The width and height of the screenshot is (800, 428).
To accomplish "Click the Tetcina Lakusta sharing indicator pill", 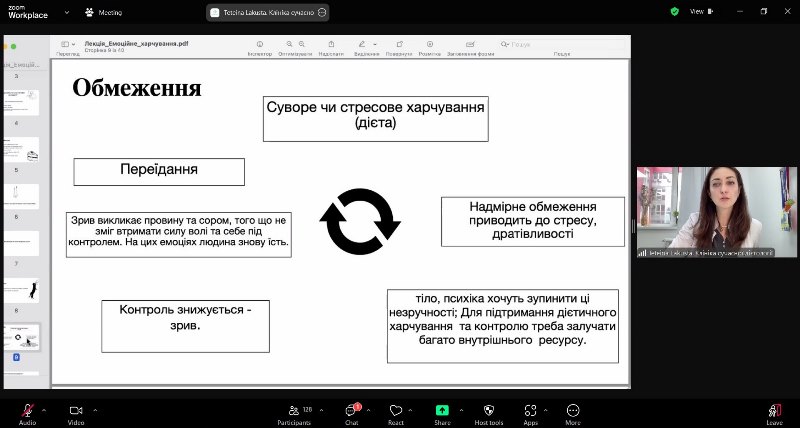I will (267, 13).
